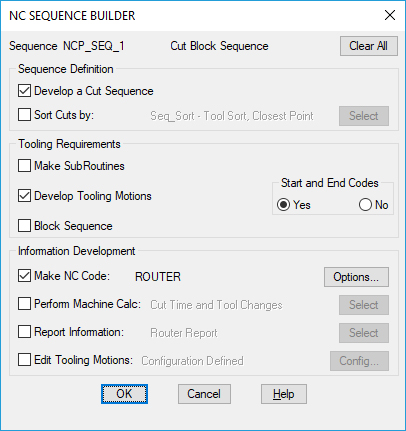Click the NCP_SEQ_1 sequence name
Viewport: 406px width, 431px height.
94,46
